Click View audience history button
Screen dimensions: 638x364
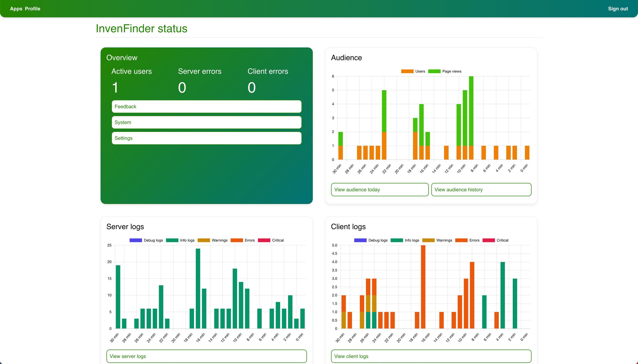click(x=481, y=190)
